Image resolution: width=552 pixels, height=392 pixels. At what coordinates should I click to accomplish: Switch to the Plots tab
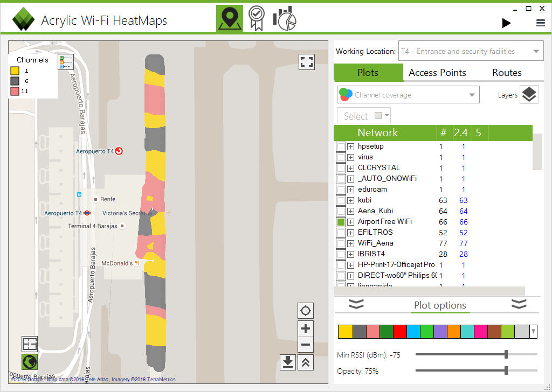[368, 73]
